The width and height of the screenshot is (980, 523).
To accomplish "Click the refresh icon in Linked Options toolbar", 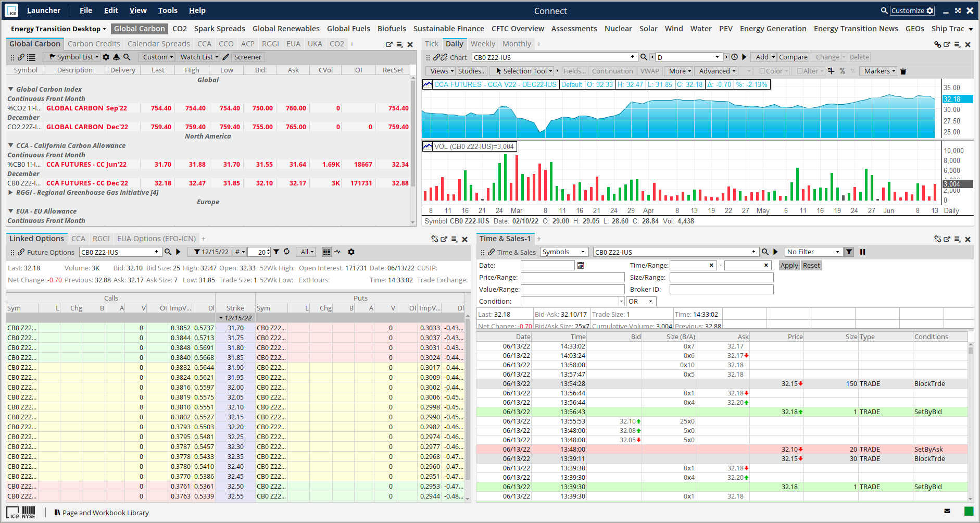I will click(286, 252).
